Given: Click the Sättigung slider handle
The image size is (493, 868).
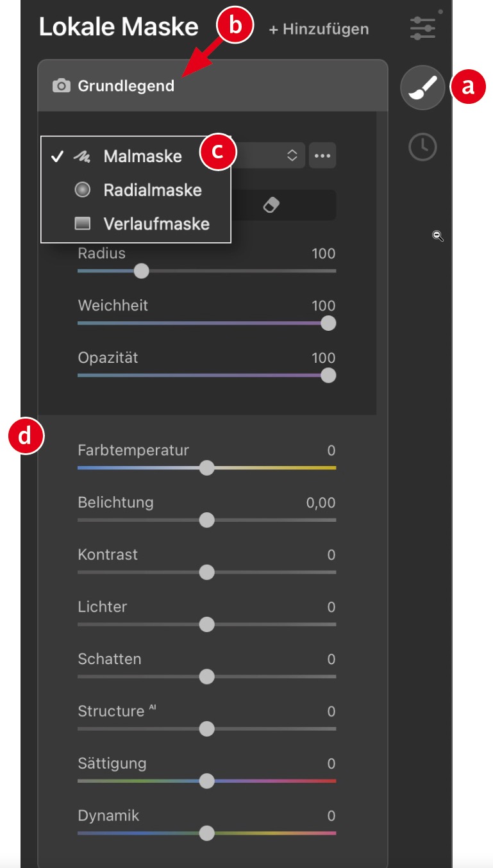Looking at the screenshot, I should click(x=206, y=781).
